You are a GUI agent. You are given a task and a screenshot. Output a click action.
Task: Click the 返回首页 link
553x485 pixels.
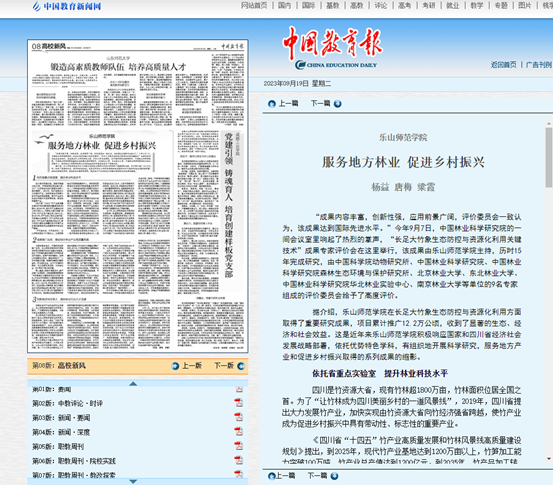click(503, 65)
